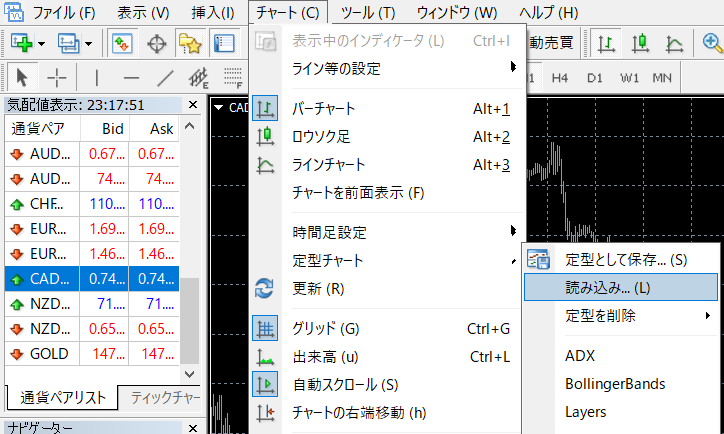Viewport: 724px width, 434px height.
Task: Click the market watch scrollbar up arrow
Action: 189,126
